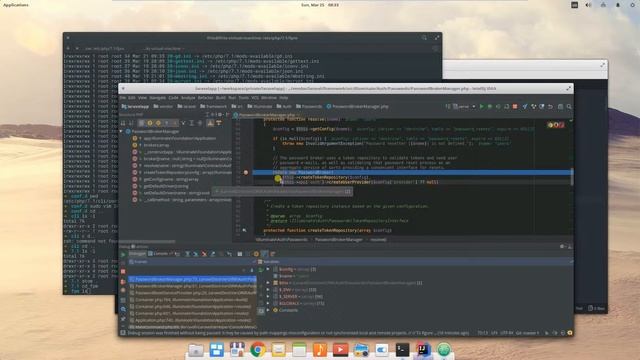Click the search icon in terminal window header
Screen dimensions: 640x360
pos(424,38)
